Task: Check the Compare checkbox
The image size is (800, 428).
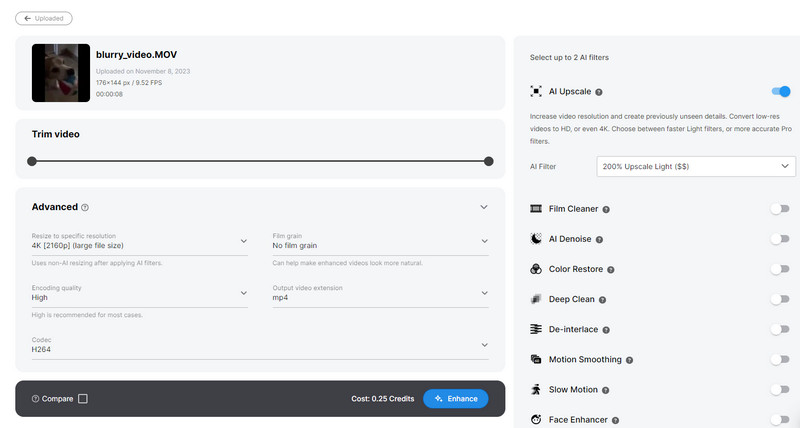Action: coord(83,399)
